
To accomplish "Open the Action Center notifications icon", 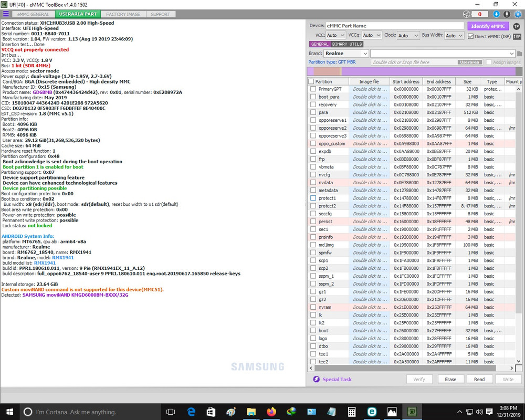I will click(x=489, y=412).
